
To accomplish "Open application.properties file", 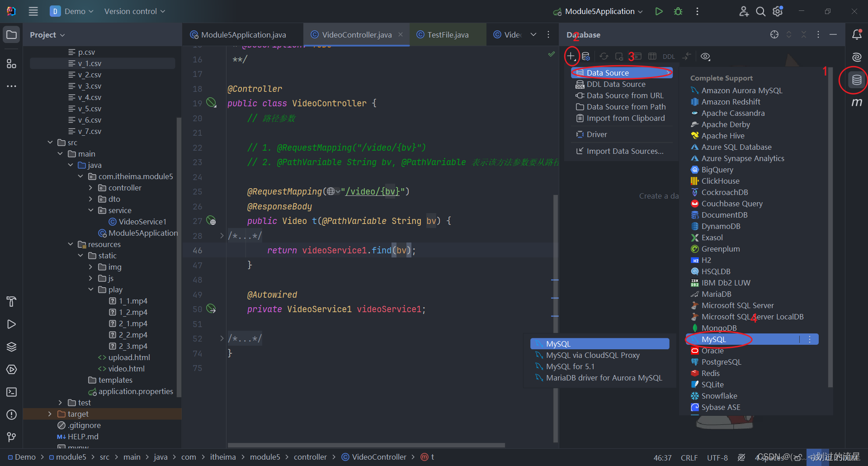I will coord(131,391).
